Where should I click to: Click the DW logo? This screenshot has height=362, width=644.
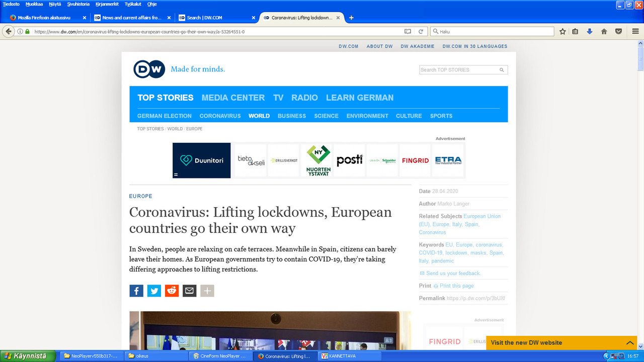149,69
